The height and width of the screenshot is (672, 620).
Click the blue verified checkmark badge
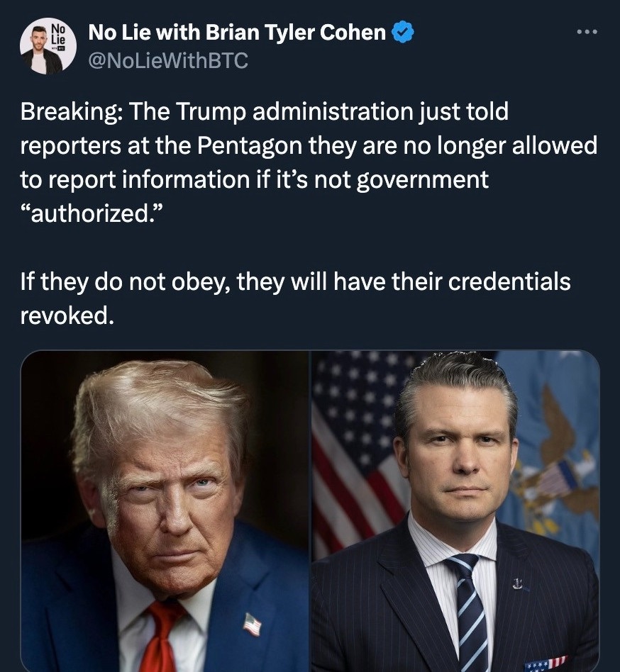click(403, 33)
